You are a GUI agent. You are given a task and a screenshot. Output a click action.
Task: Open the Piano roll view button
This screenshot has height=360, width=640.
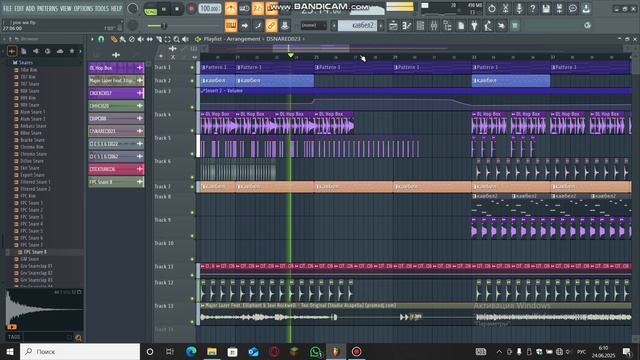[x=407, y=26]
